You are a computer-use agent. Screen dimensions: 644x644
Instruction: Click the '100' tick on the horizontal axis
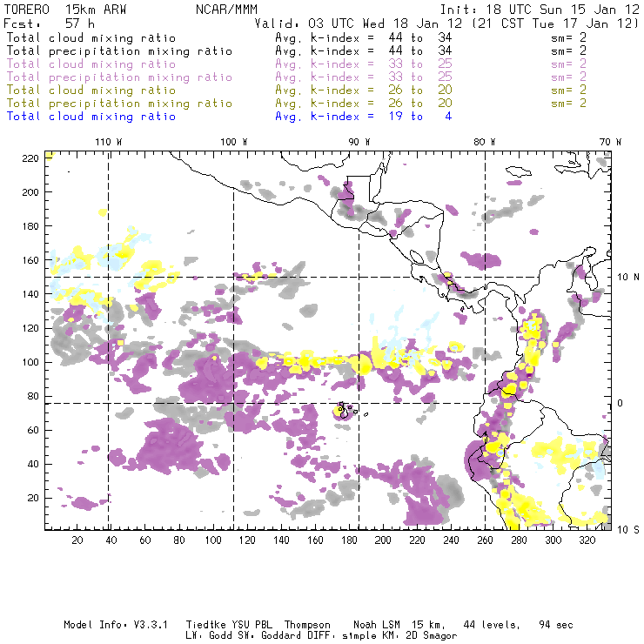(x=213, y=540)
